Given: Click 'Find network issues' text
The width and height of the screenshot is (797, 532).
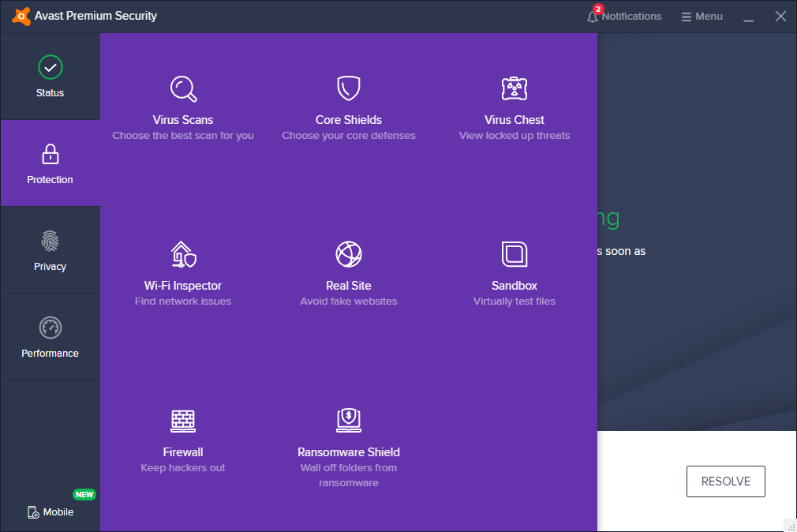Looking at the screenshot, I should [183, 302].
